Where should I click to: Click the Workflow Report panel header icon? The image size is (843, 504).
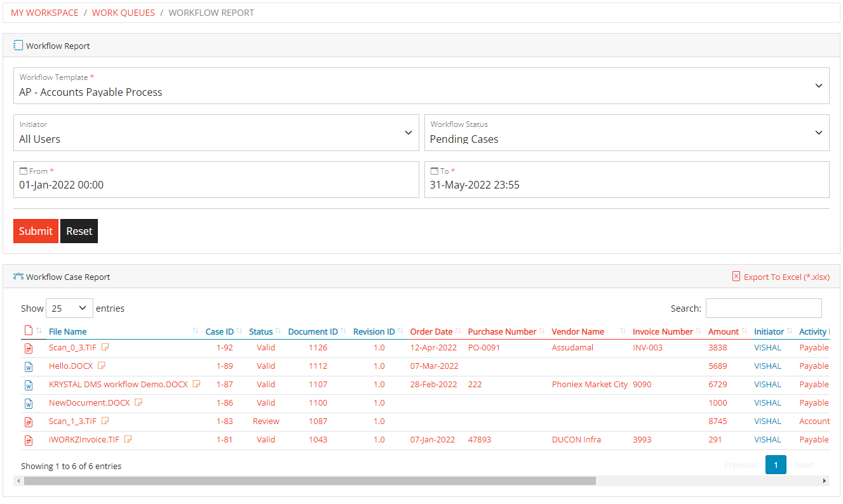coord(17,45)
